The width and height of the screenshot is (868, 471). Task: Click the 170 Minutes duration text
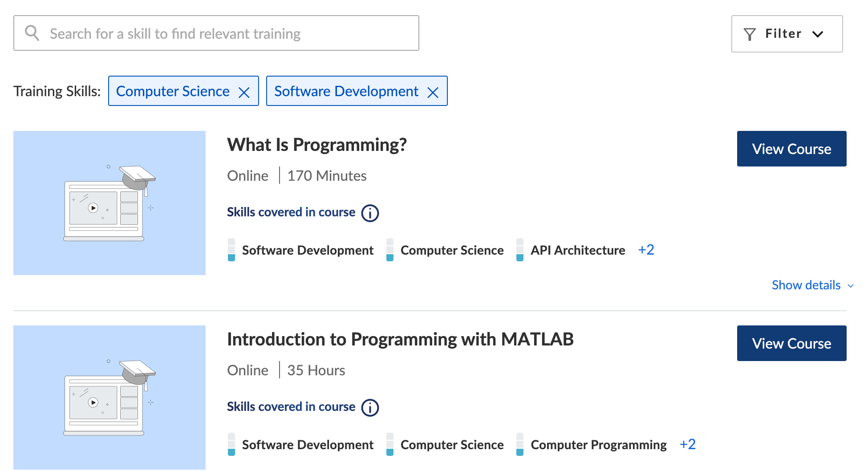coord(327,176)
